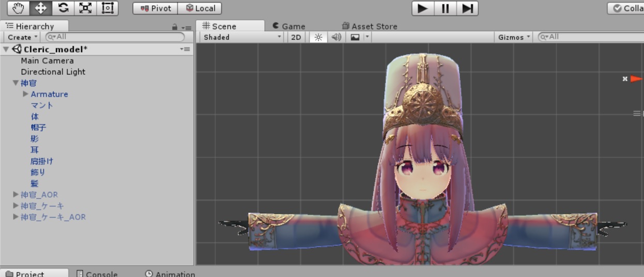
Task: Select the Rect Transform tool
Action: pos(108,8)
